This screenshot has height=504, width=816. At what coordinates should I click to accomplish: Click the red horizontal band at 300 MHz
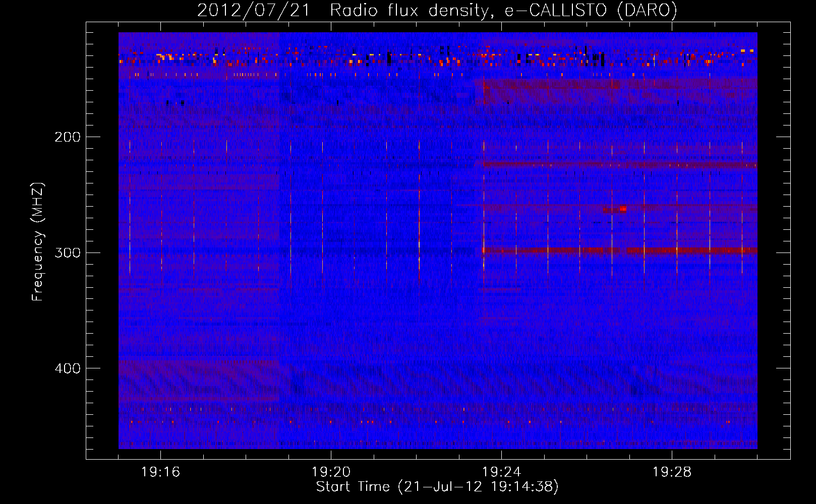(x=619, y=250)
